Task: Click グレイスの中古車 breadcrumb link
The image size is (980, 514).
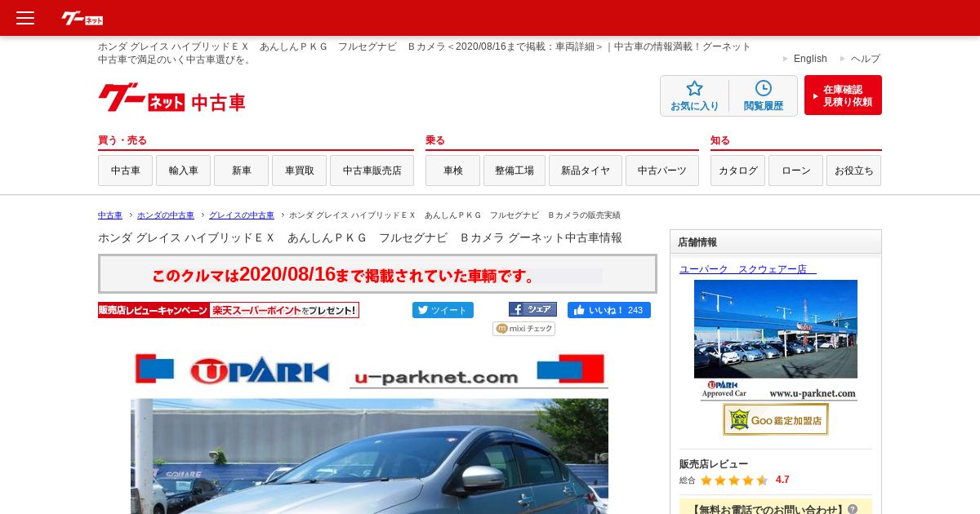Action: (242, 215)
